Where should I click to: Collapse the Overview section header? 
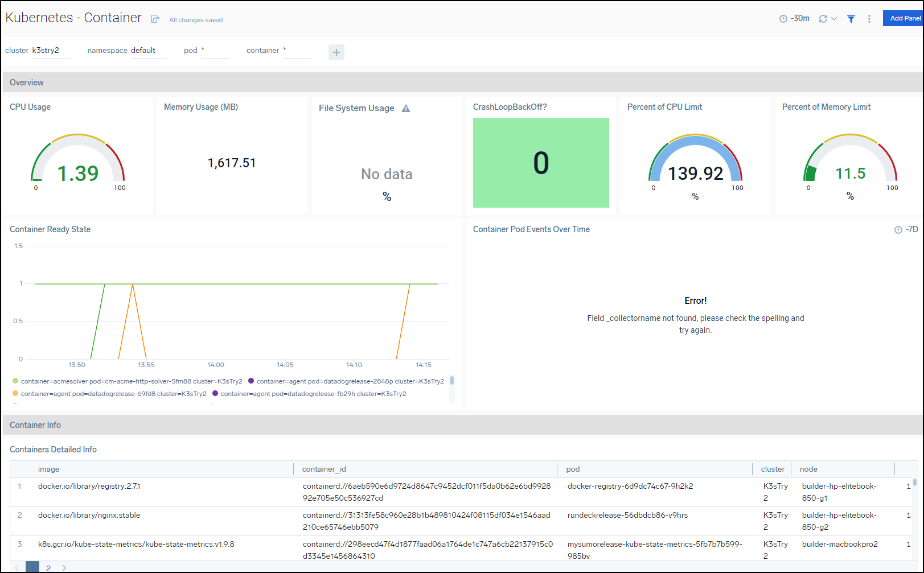tap(462, 83)
